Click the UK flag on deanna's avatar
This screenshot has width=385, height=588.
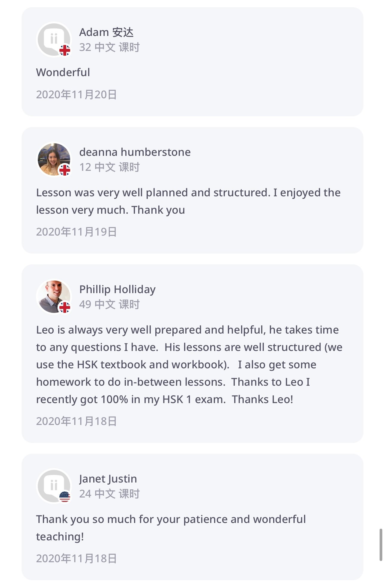click(64, 170)
